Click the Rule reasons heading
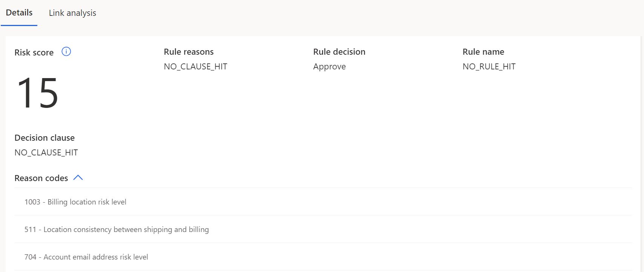This screenshot has width=644, height=272. pos(189,52)
